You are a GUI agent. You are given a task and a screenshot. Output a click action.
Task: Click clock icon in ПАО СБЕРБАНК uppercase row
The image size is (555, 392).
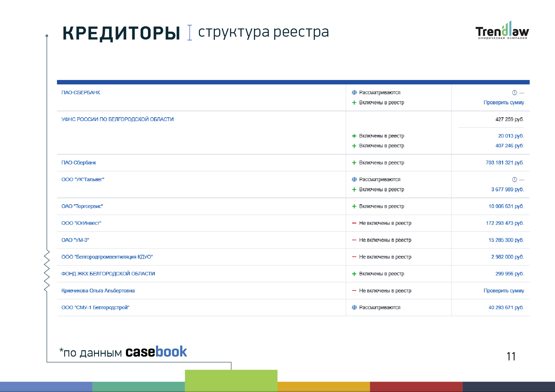pos(514,93)
